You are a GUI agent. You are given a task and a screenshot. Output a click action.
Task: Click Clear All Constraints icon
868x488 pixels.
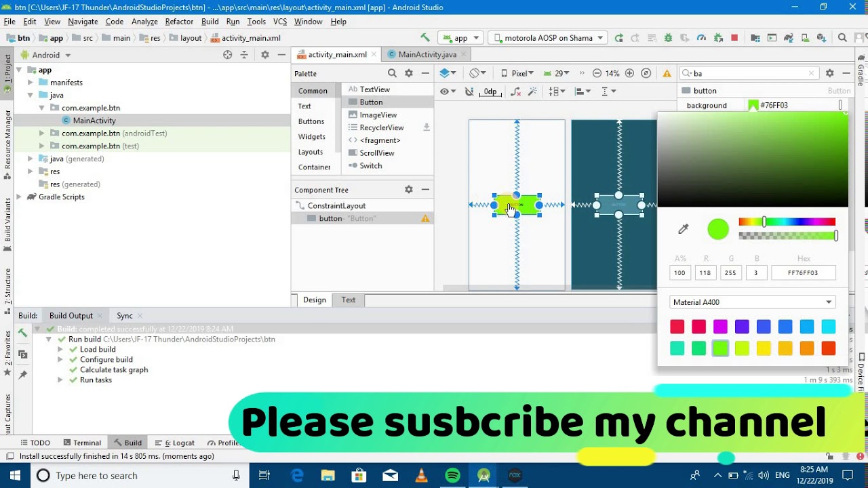pos(516,91)
